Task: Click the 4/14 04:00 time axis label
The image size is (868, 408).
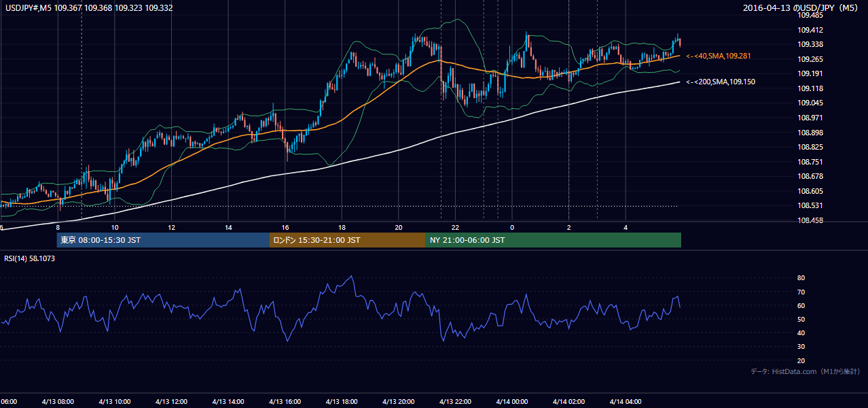Action: tap(626, 402)
